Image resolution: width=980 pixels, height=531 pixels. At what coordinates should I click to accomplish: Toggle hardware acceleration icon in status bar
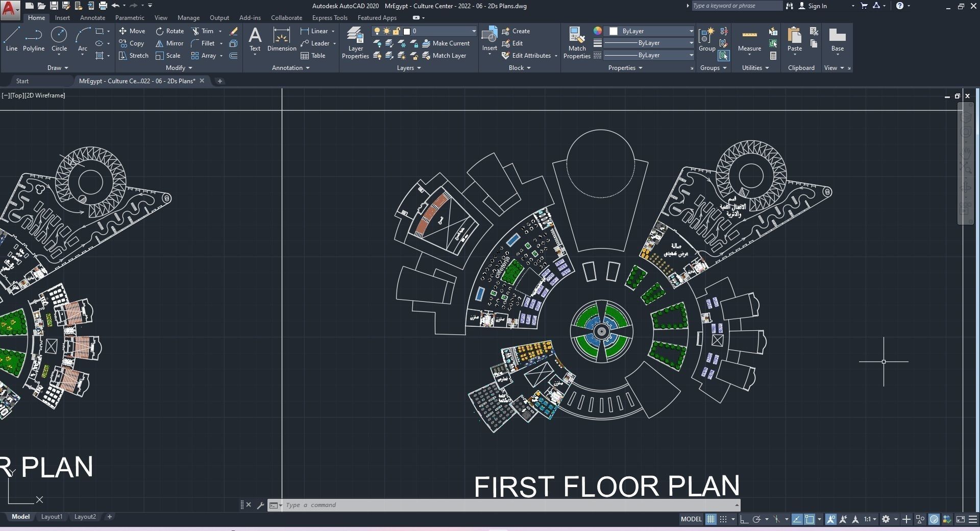click(x=934, y=519)
